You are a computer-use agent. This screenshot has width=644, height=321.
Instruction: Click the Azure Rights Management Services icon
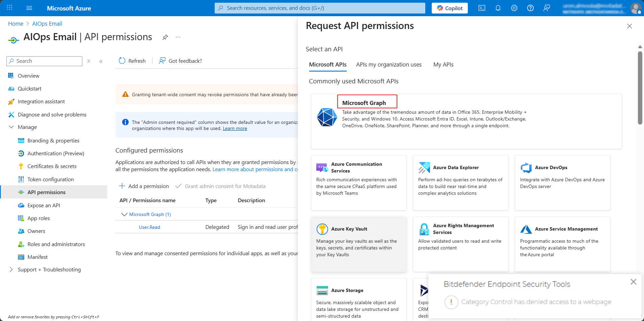coord(424,229)
